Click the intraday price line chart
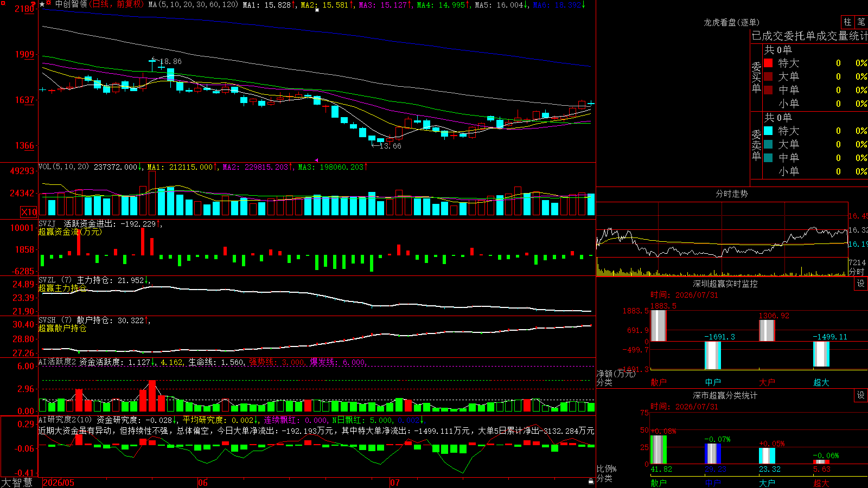Screen dimensions: 868x488 click(722, 242)
